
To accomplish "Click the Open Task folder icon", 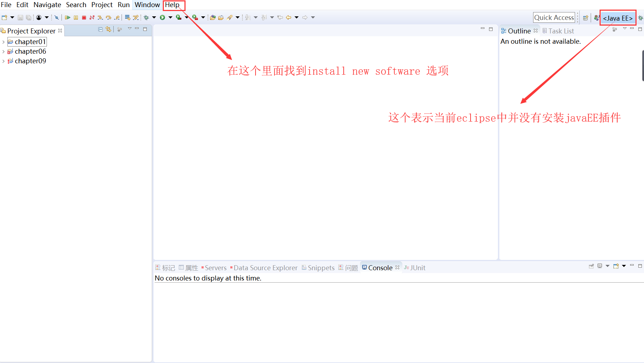I will tap(221, 17).
